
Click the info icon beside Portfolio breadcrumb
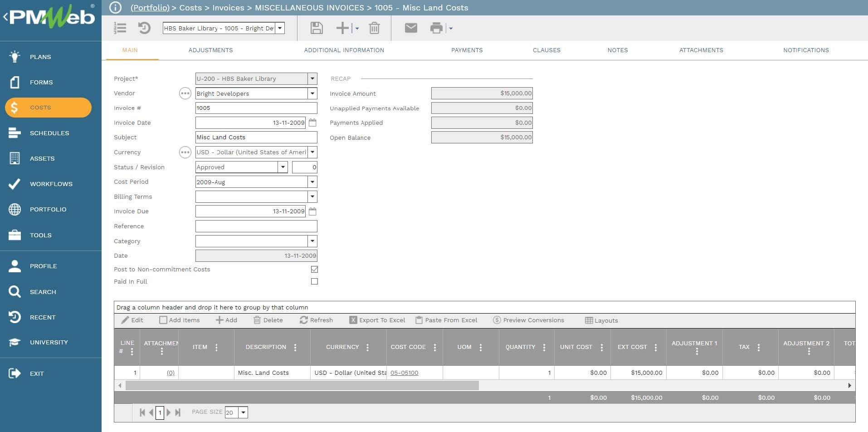(x=116, y=8)
